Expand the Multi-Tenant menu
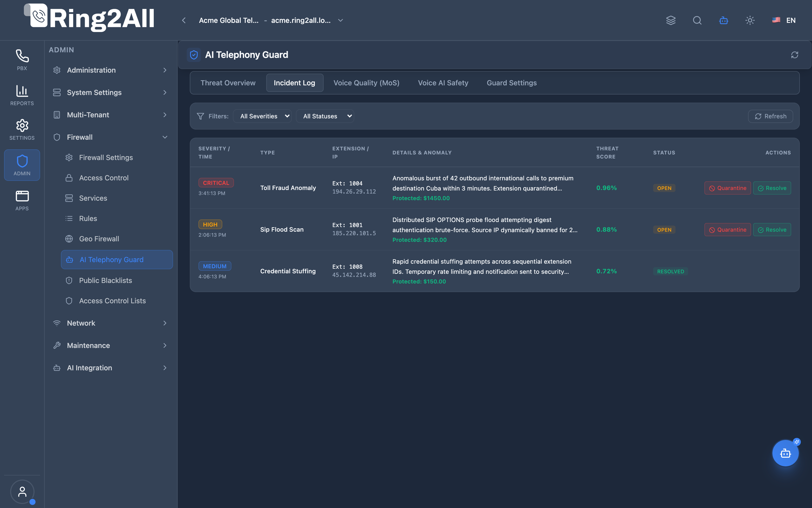Viewport: 812px width, 508px height. click(x=110, y=115)
